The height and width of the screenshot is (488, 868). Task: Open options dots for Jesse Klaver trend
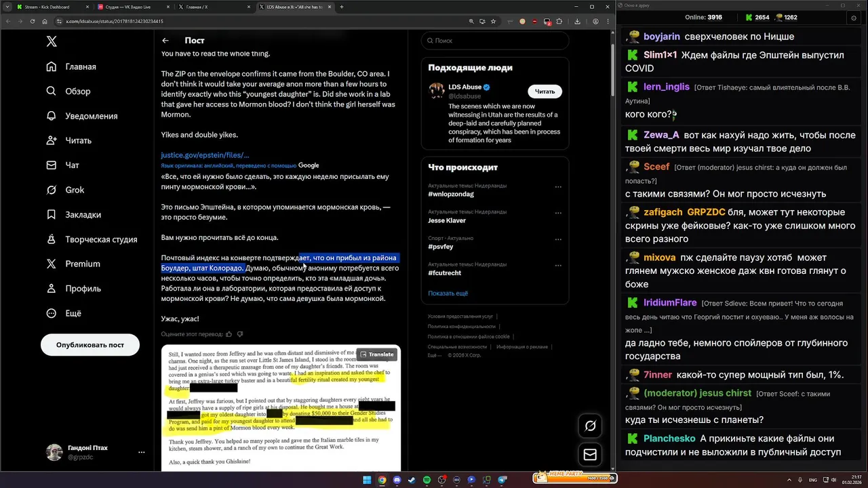pyautogui.click(x=558, y=213)
